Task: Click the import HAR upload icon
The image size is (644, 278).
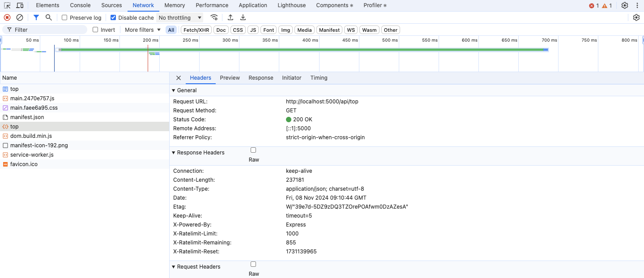Action: click(x=230, y=17)
